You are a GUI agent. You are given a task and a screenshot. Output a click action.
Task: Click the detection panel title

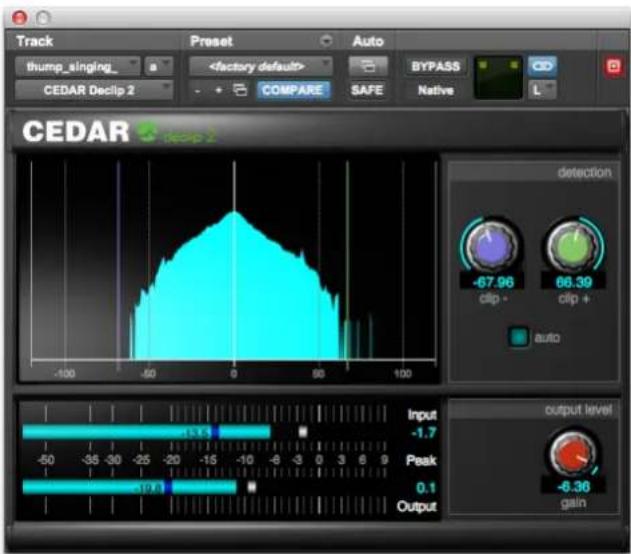[584, 172]
